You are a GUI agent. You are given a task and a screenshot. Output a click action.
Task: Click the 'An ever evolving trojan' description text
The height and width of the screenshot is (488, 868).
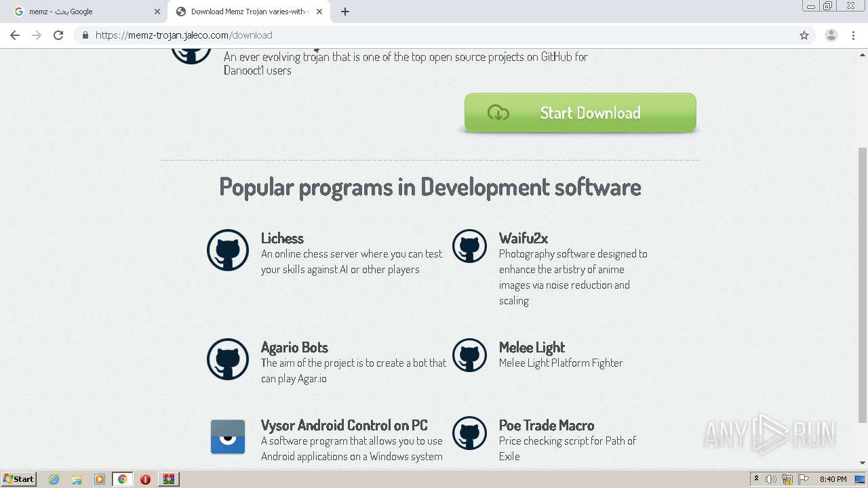tap(406, 63)
